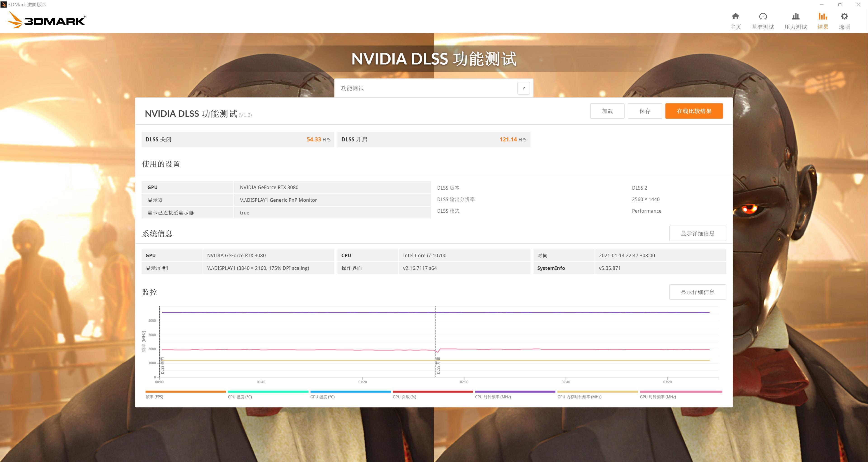Open 压力测试 stress test icon
Viewport: 868px width, 462px height.
coord(796,16)
